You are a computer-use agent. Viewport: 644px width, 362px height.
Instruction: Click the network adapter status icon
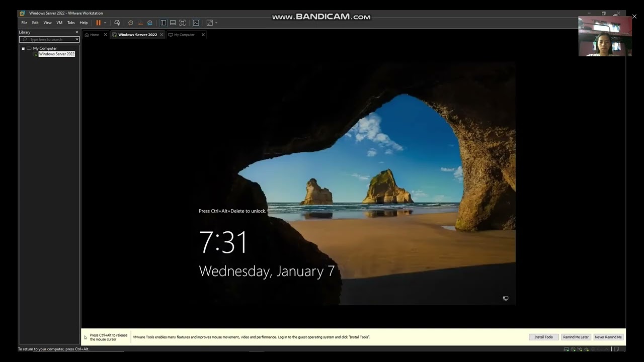coord(581,349)
